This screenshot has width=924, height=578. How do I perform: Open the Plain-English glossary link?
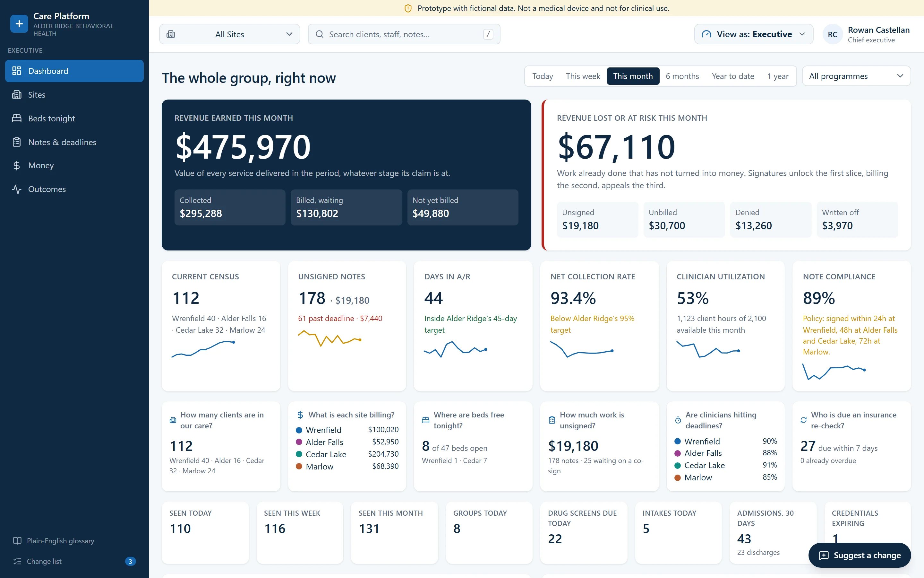[60, 540]
